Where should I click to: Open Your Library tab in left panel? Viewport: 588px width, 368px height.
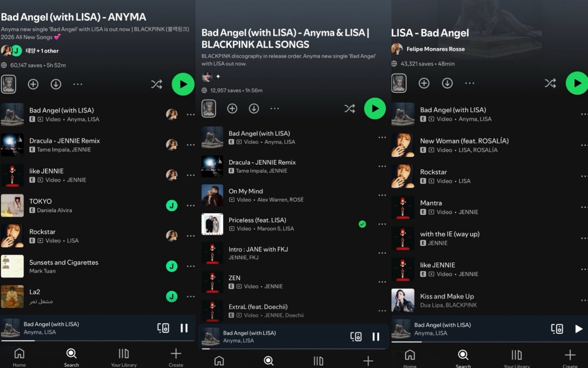[x=124, y=357]
